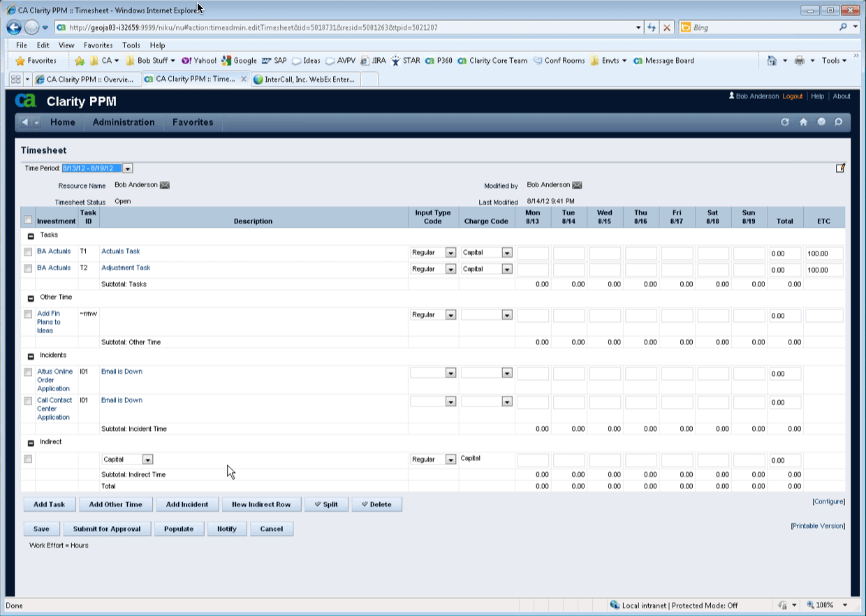Image resolution: width=866 pixels, height=616 pixels.
Task: Click the CA logo in Clarity header
Action: (x=25, y=101)
